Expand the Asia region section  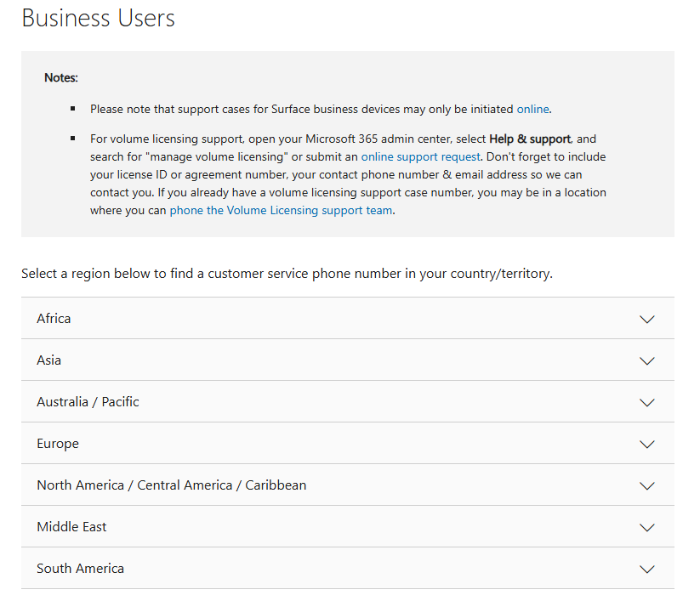tap(49, 360)
